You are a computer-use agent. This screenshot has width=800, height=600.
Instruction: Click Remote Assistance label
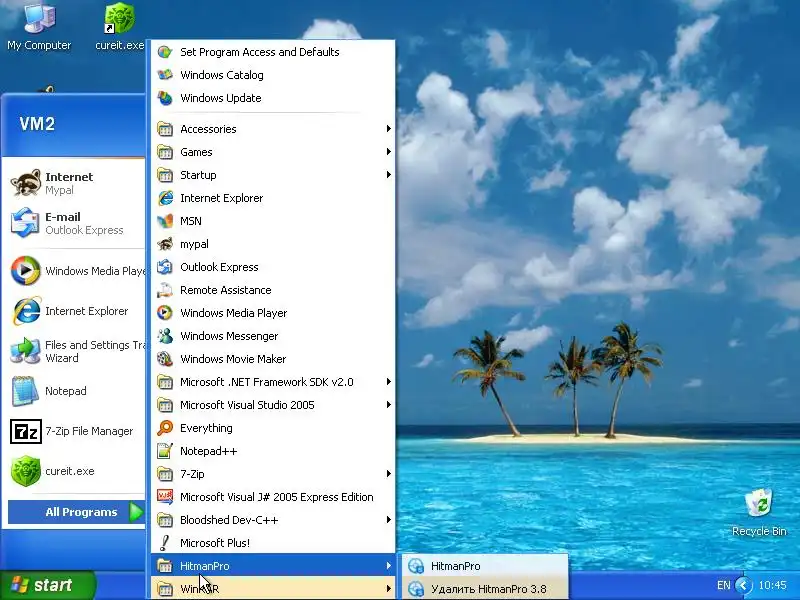(x=226, y=290)
